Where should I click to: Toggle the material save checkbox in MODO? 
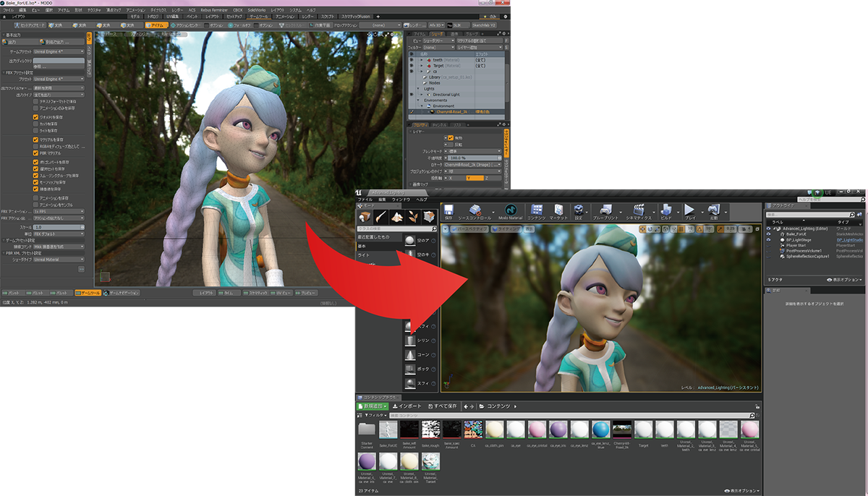[36, 139]
